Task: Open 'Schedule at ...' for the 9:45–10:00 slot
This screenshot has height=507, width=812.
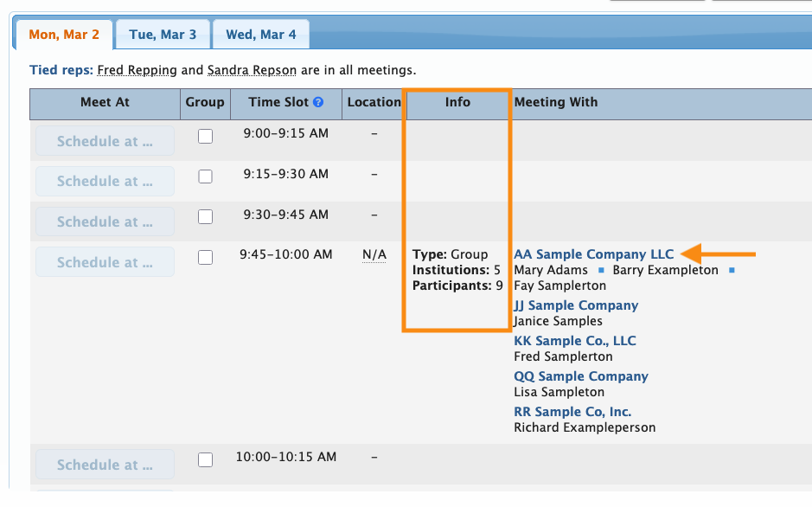Action: pos(105,262)
